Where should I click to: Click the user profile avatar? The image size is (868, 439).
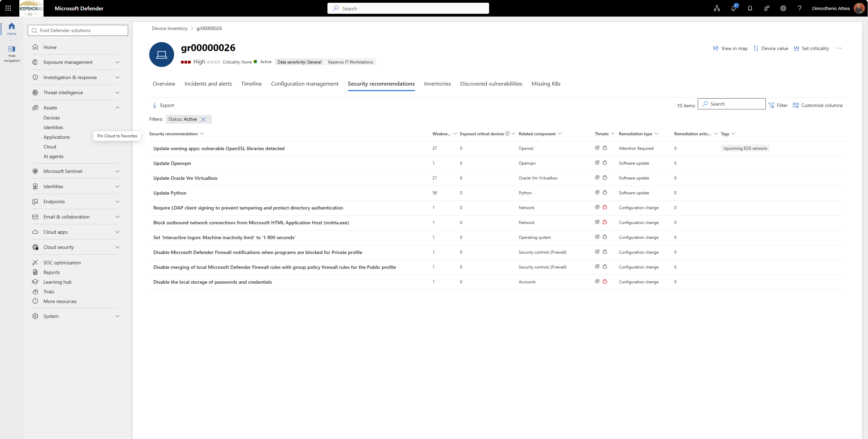click(x=859, y=8)
